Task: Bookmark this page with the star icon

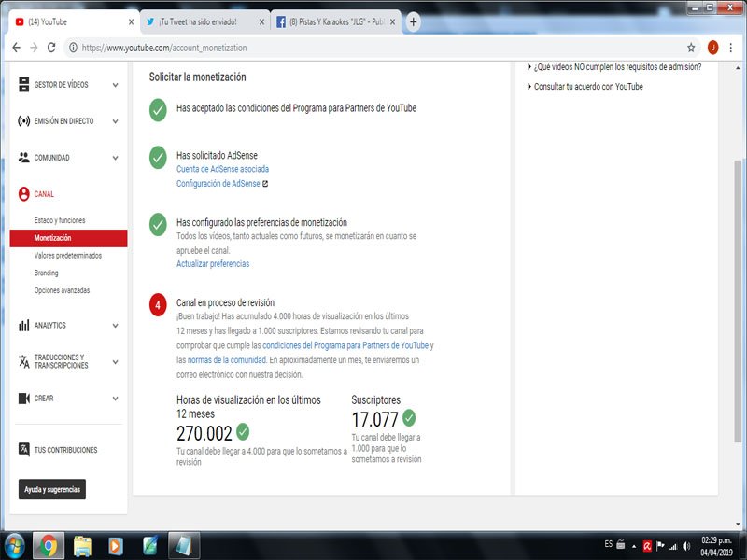Action: point(691,48)
